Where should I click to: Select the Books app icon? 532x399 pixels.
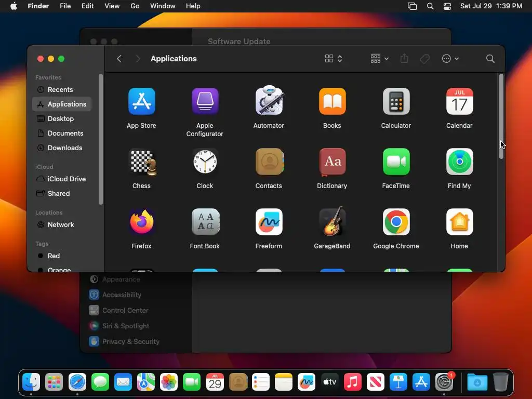pos(332,101)
